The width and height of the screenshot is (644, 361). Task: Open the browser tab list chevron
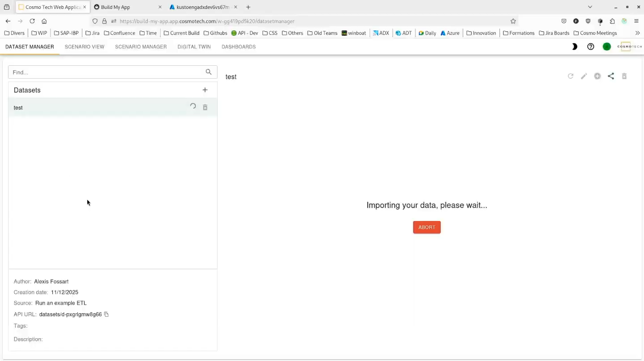[x=590, y=7]
